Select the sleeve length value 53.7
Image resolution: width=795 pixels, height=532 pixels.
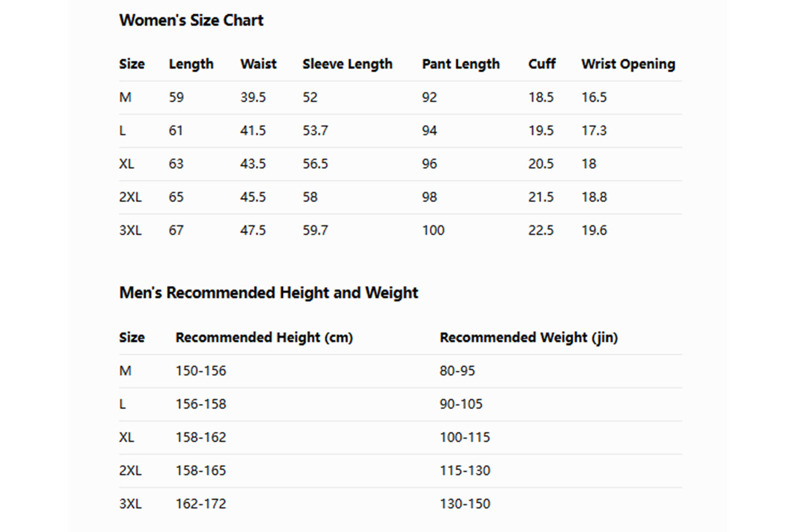315,131
